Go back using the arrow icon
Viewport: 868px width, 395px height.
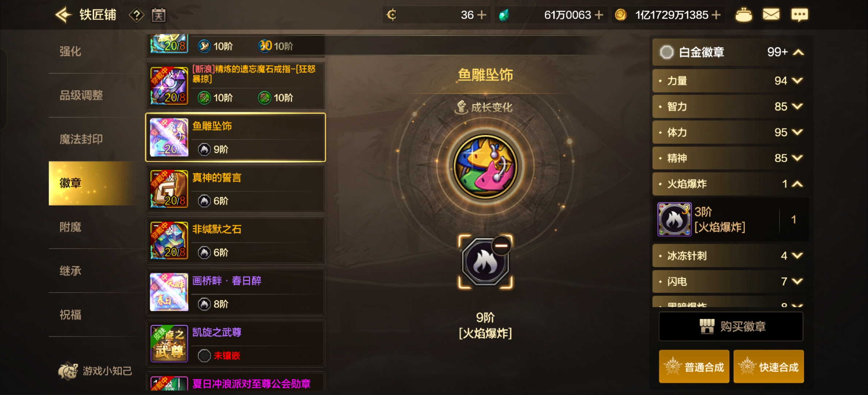pyautogui.click(x=64, y=15)
